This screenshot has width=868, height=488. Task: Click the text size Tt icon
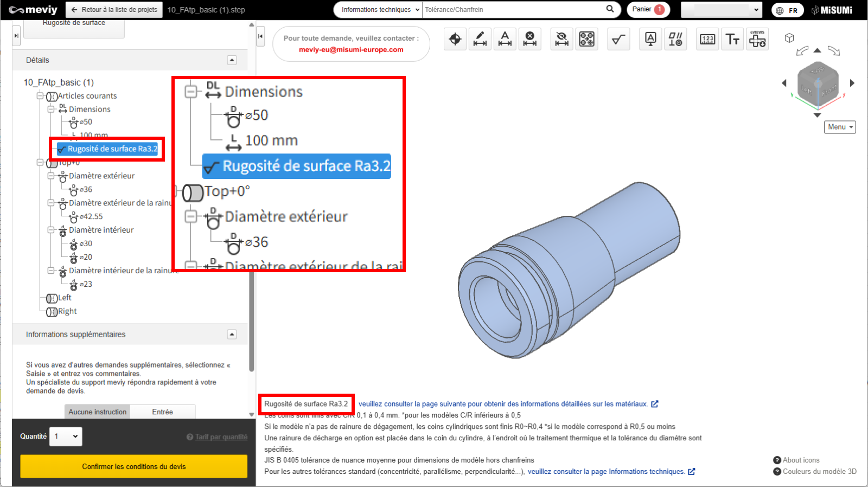pos(732,39)
